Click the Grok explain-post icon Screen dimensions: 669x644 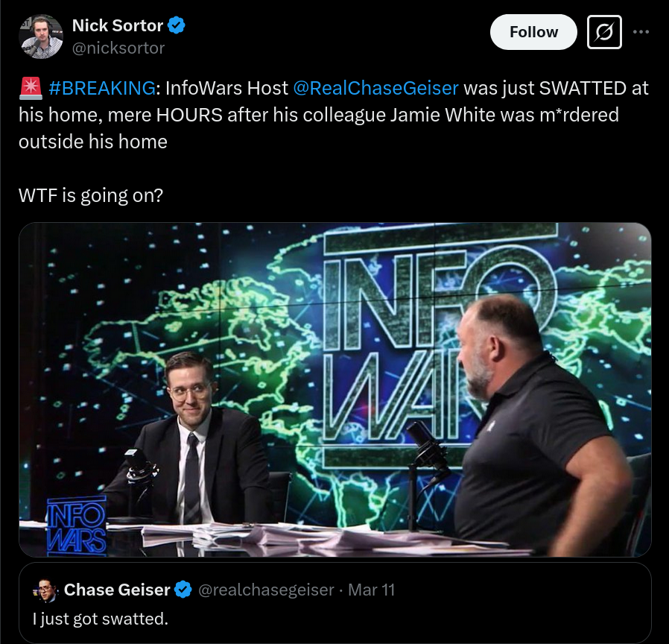604,32
